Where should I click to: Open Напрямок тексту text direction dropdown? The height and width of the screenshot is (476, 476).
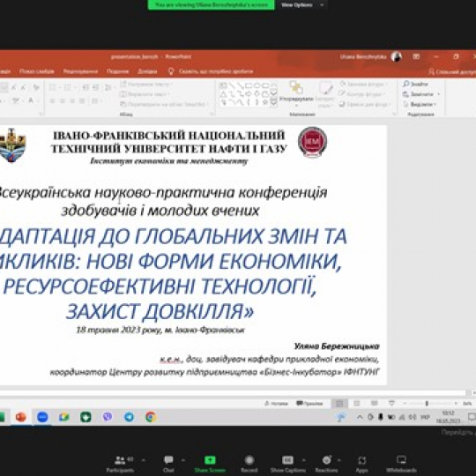(146, 84)
